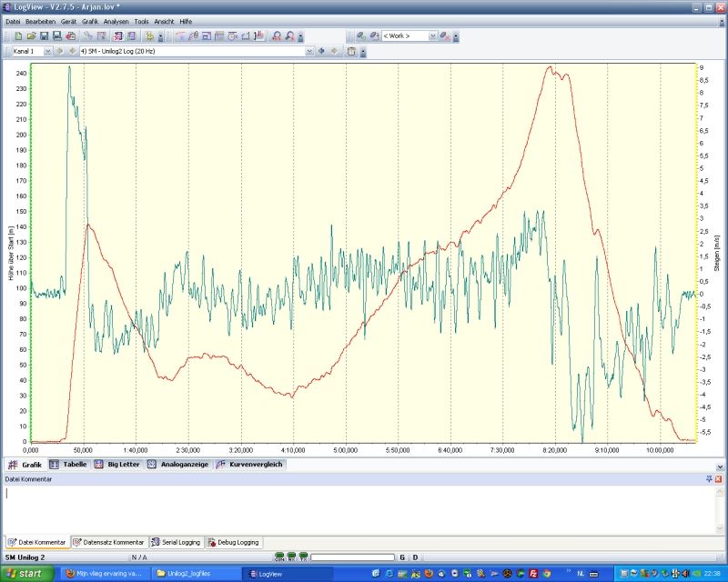Screen dimensions: 728x582
Task: Open the Debug Logging tab
Action: 233,542
